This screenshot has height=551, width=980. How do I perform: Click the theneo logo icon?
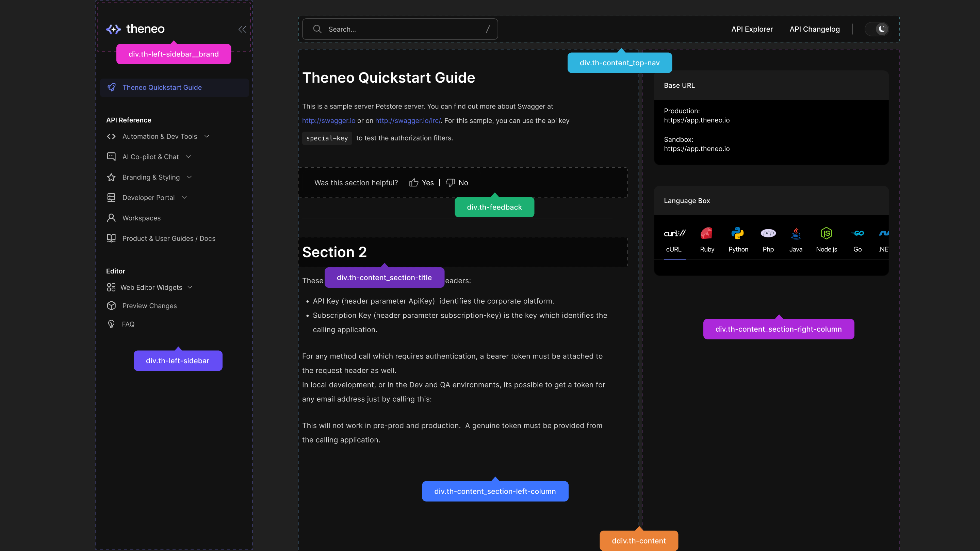tap(113, 29)
